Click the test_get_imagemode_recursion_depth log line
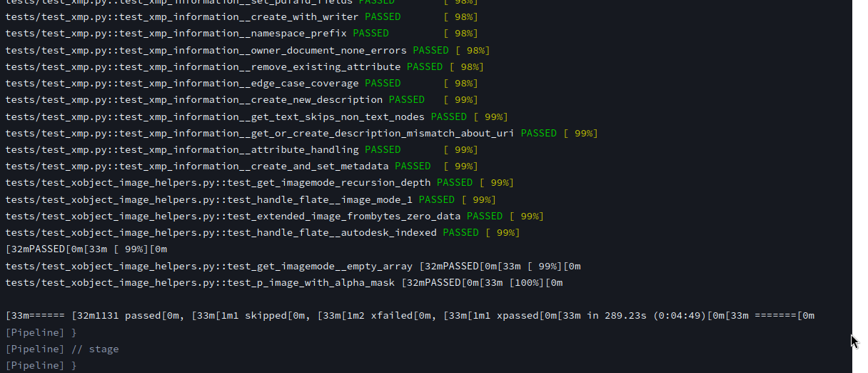Screen dimensions: 868x373 coord(258,183)
